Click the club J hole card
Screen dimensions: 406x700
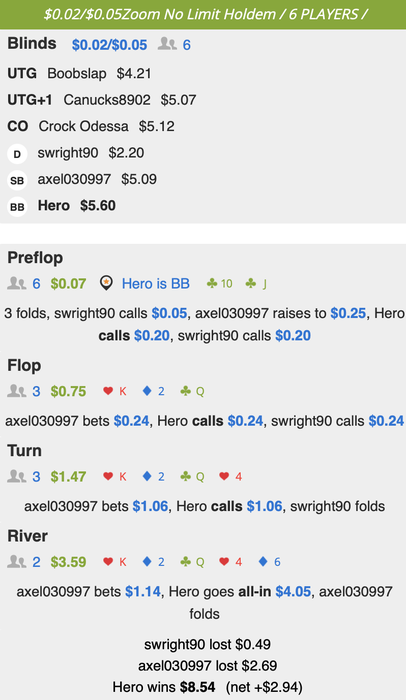[x=256, y=283]
